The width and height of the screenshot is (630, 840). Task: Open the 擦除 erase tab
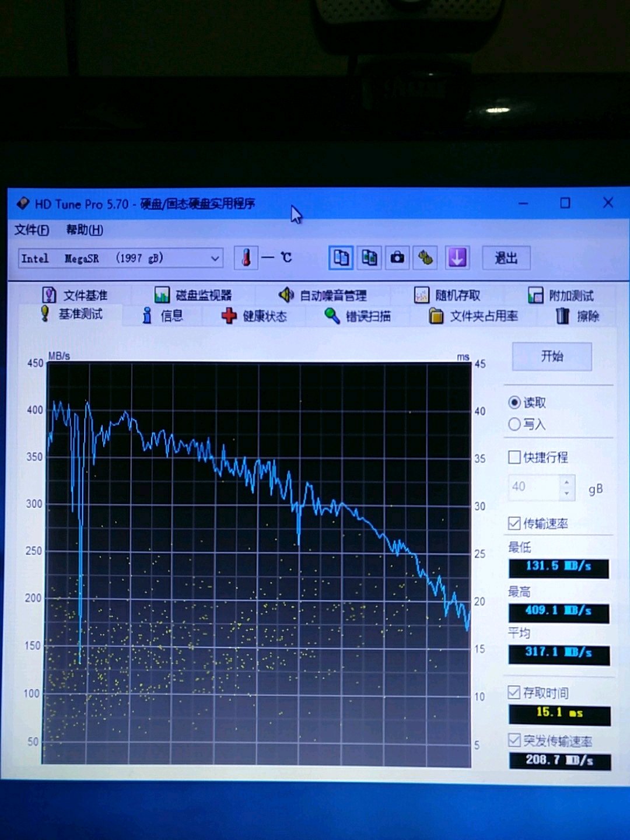point(577,316)
